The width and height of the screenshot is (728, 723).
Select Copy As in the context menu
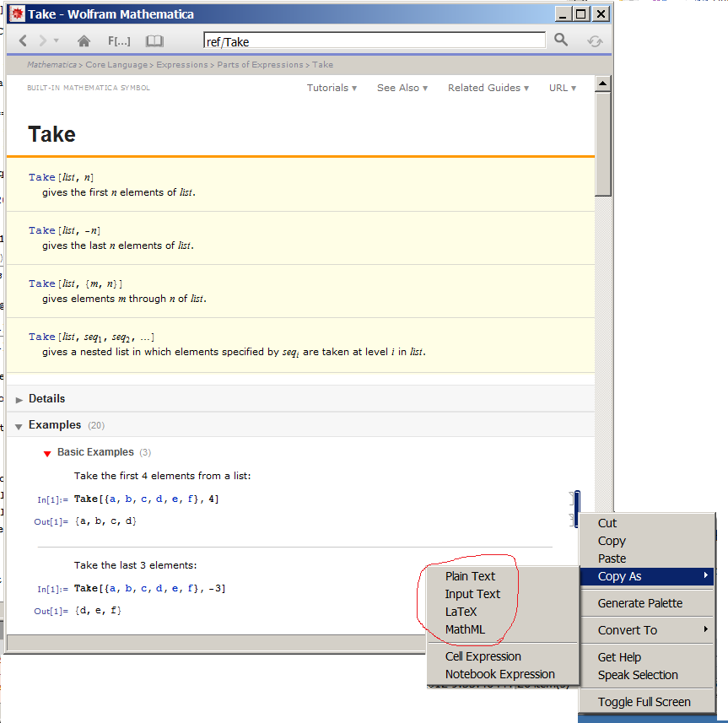pyautogui.click(x=646, y=576)
